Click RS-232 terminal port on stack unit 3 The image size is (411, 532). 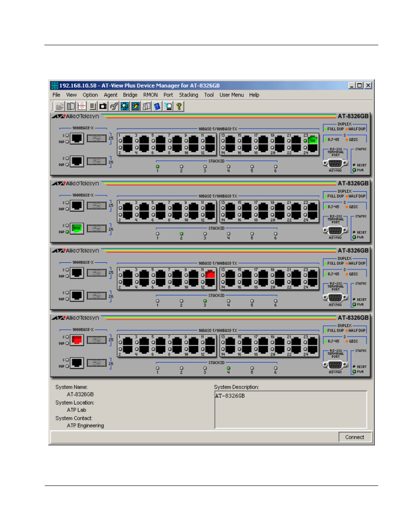[335, 298]
